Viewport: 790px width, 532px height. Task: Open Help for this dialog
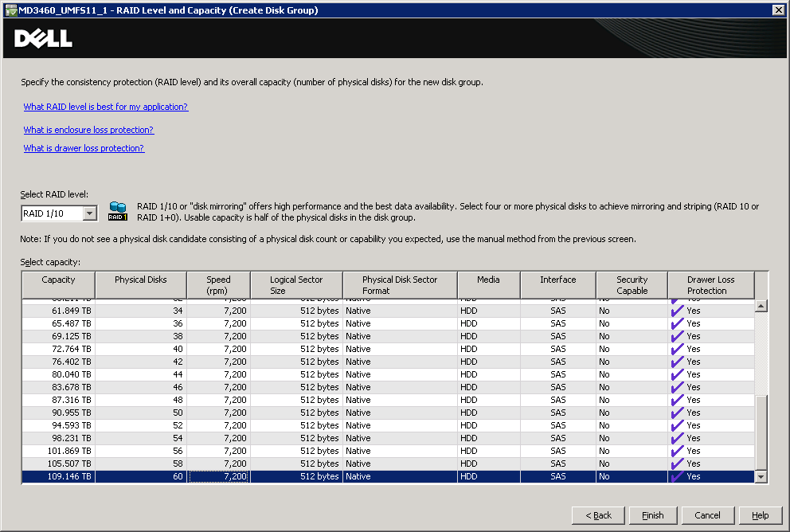pos(761,515)
